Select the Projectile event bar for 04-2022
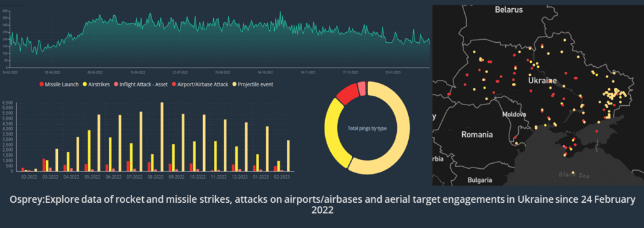This screenshot has height=228, width=644. 78,154
